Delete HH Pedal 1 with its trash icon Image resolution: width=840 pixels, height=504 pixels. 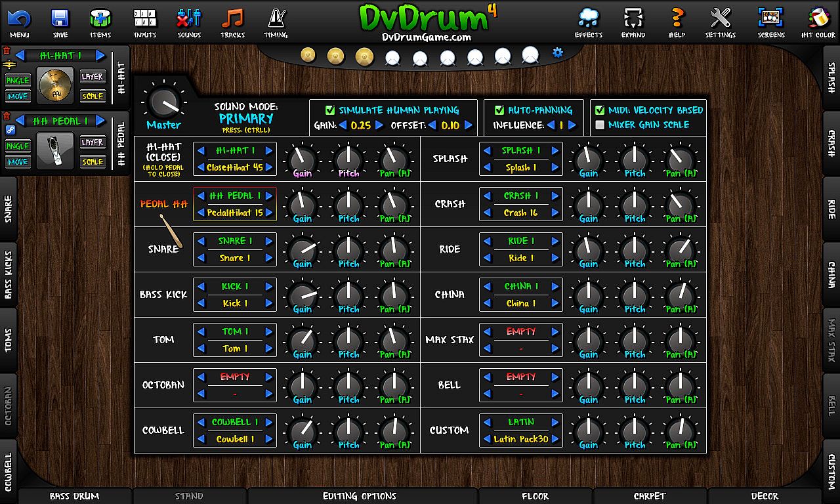click(7, 116)
